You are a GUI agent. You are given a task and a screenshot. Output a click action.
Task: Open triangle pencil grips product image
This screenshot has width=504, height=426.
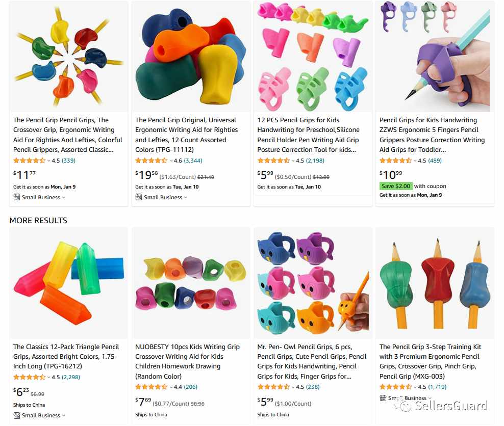pos(69,282)
